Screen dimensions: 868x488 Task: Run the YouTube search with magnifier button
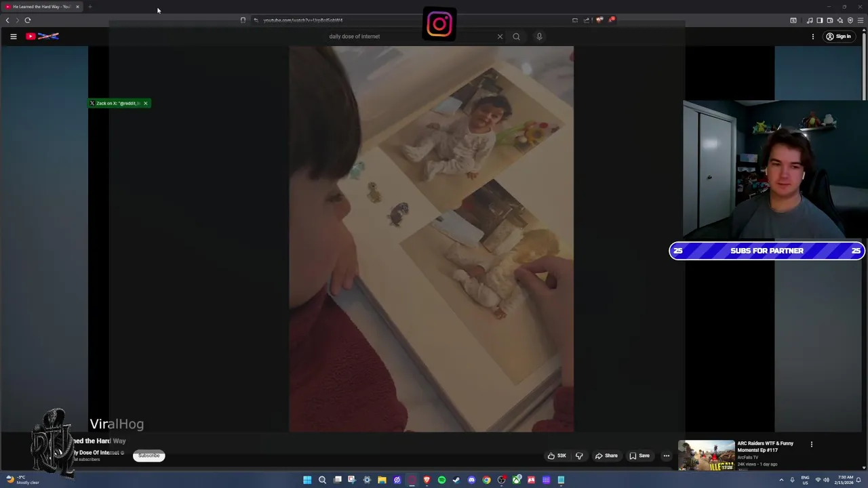[516, 37]
